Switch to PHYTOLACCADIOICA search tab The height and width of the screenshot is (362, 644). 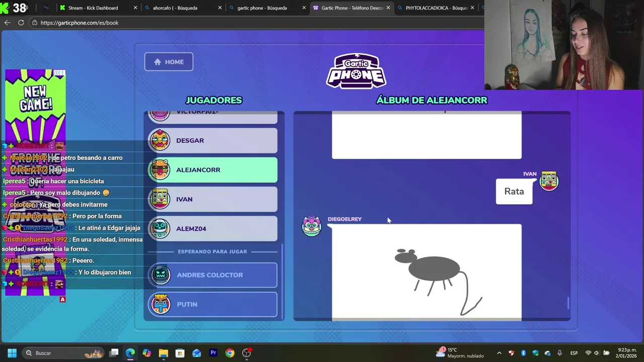pyautogui.click(x=436, y=8)
